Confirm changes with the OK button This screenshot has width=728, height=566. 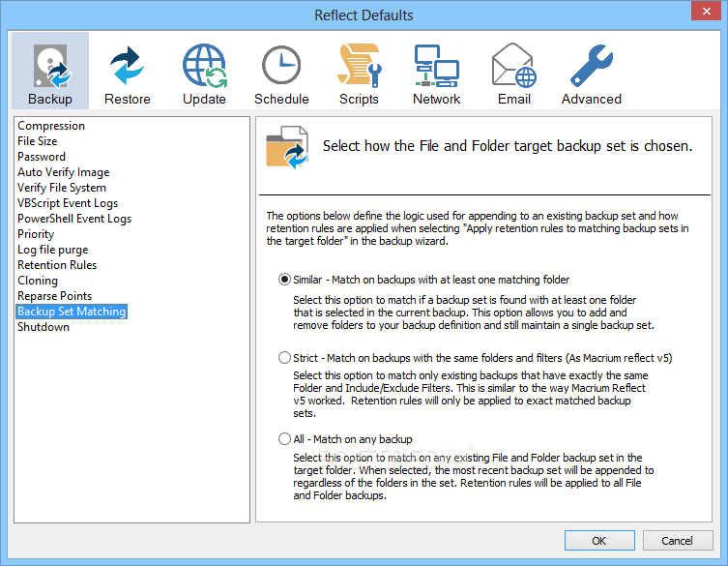pyautogui.click(x=599, y=541)
